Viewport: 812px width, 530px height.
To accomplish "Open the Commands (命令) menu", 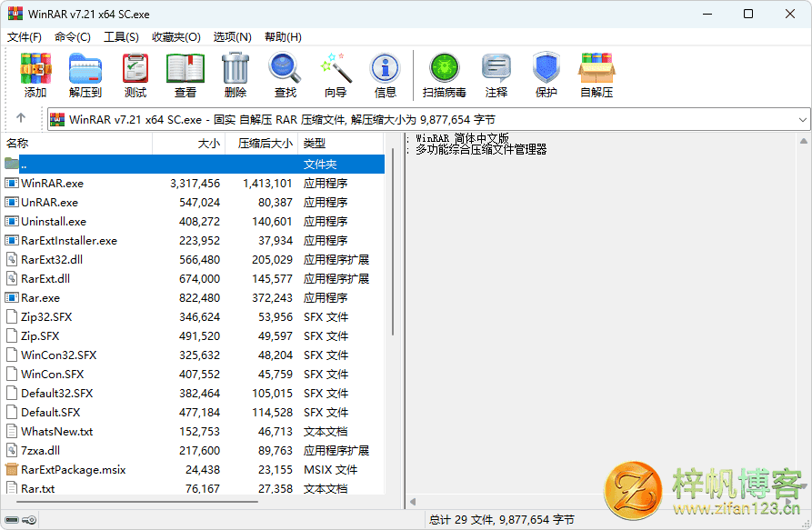I will coord(73,37).
